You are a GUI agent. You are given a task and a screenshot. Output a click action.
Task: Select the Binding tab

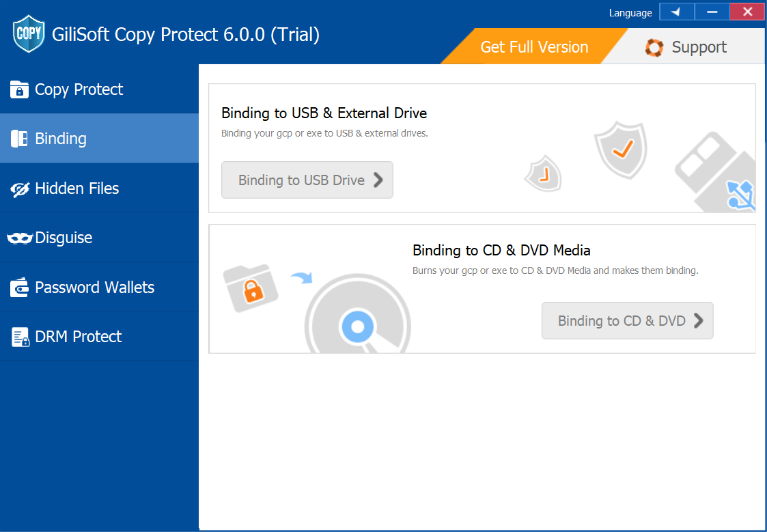click(x=99, y=139)
